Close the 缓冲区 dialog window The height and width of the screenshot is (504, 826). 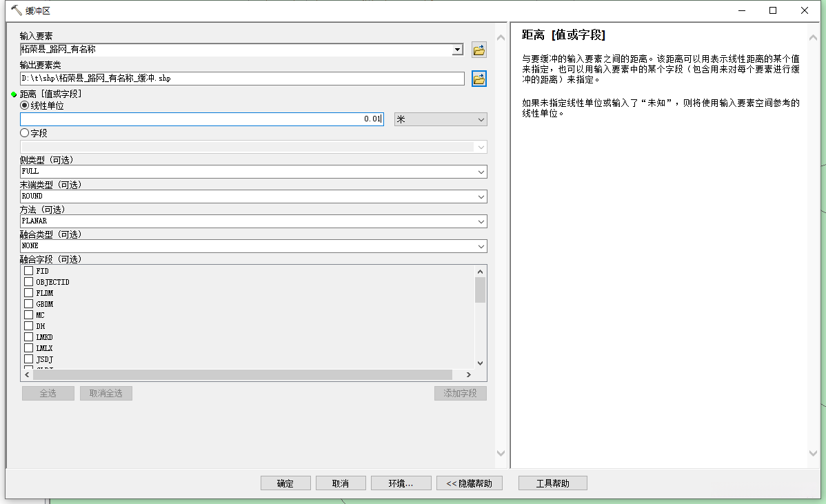[x=805, y=10]
